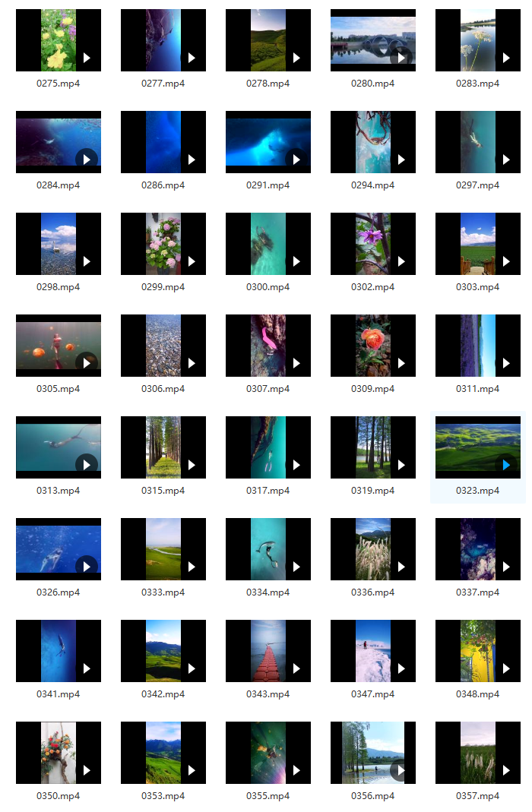Click the 0302.mp4 file name label
This screenshot has height=812, width=532.
tap(372, 287)
